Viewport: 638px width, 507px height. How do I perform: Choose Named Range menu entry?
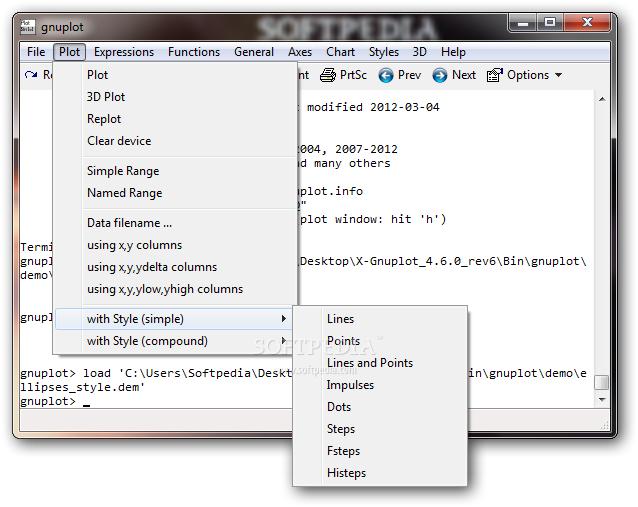175,193
